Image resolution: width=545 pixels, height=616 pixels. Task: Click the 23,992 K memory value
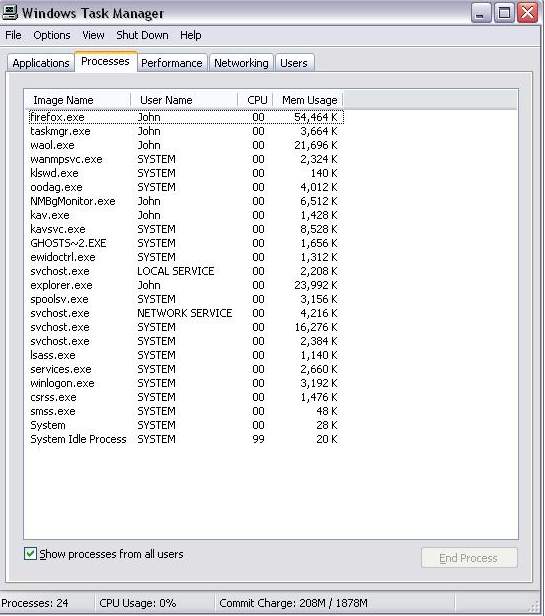tap(316, 286)
